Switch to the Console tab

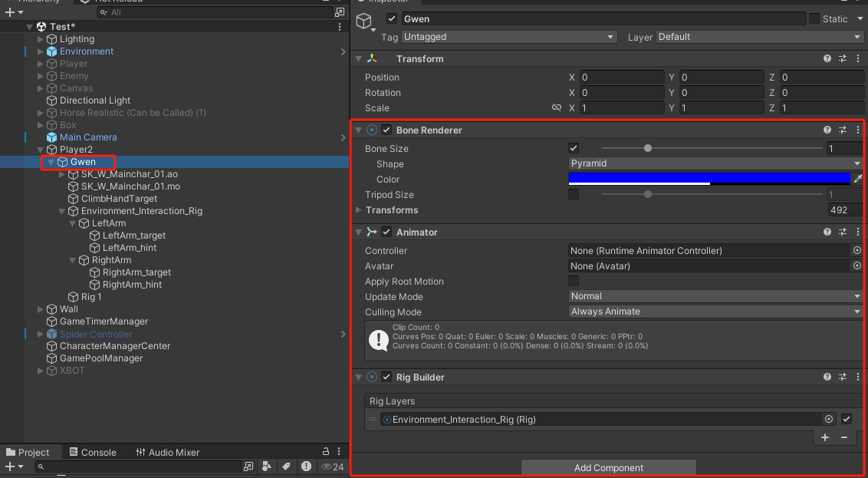click(92, 453)
